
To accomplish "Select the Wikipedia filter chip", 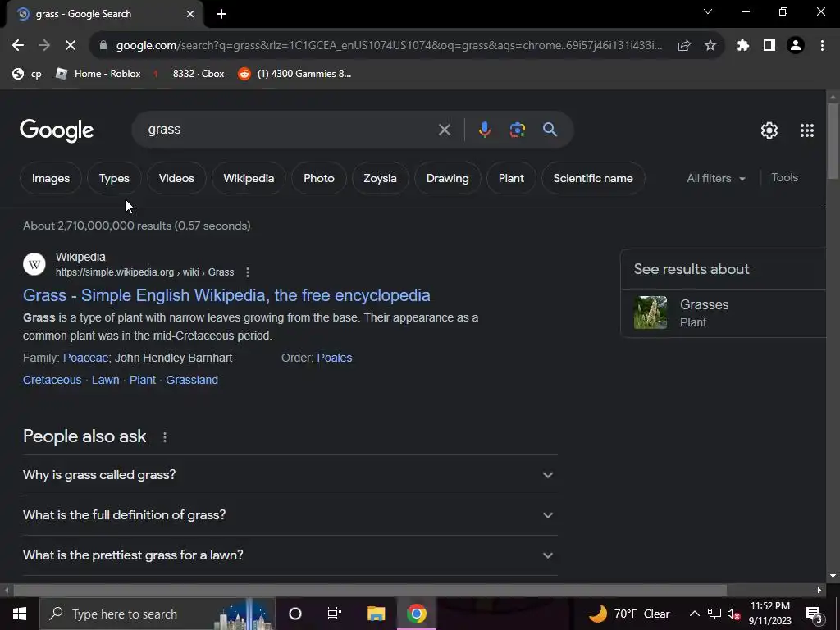I will [x=249, y=178].
